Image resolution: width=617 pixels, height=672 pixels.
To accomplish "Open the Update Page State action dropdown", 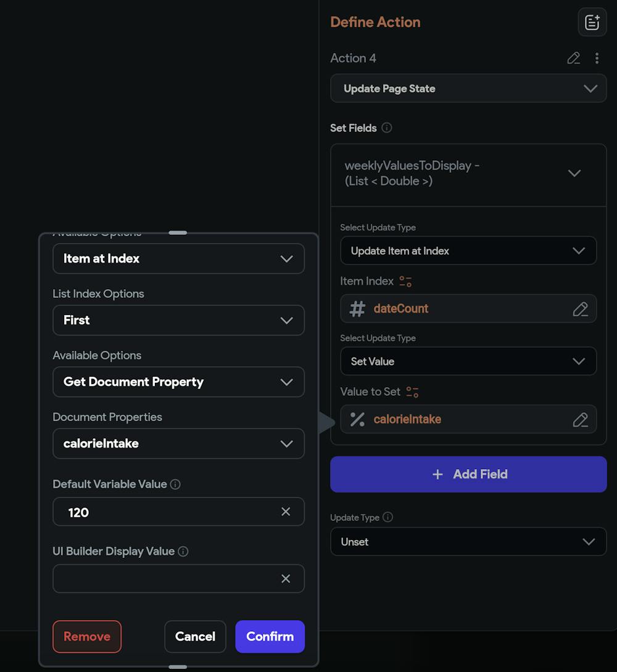I will pyautogui.click(x=468, y=88).
